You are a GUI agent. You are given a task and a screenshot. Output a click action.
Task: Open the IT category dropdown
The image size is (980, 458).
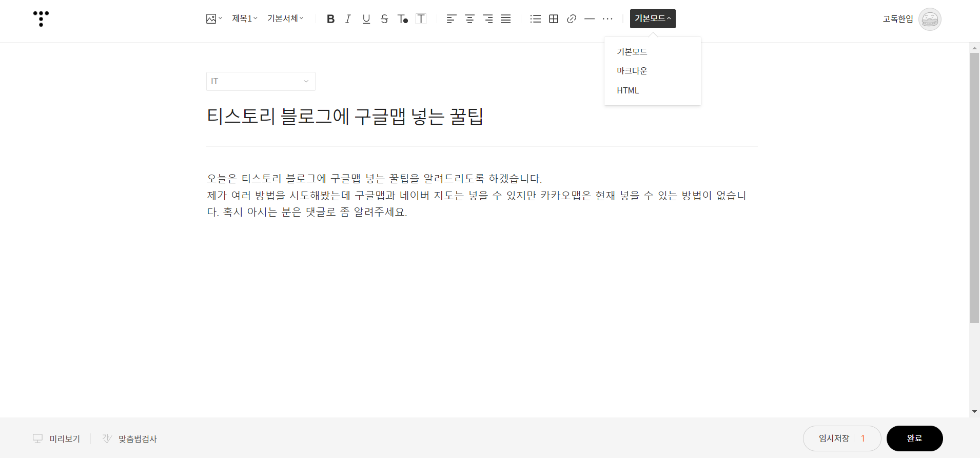[261, 81]
